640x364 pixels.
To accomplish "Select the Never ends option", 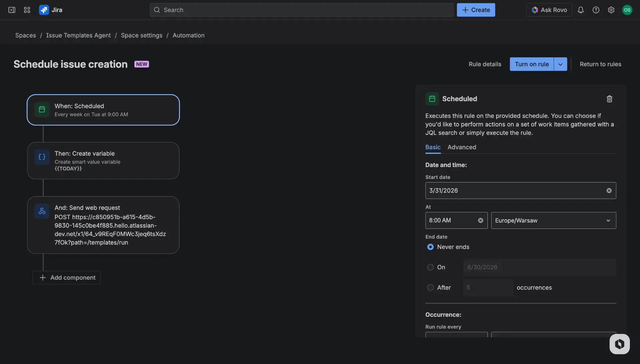I will [x=431, y=247].
